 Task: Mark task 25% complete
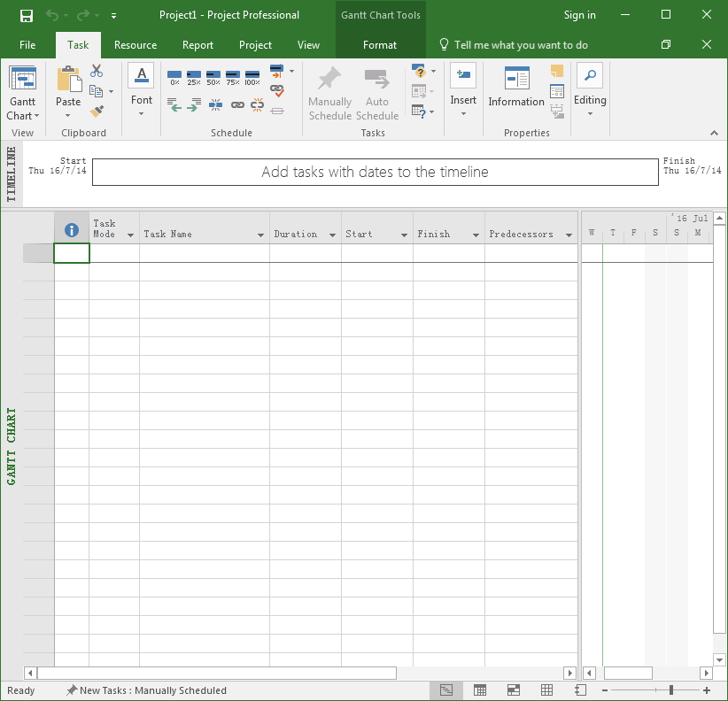coord(194,78)
